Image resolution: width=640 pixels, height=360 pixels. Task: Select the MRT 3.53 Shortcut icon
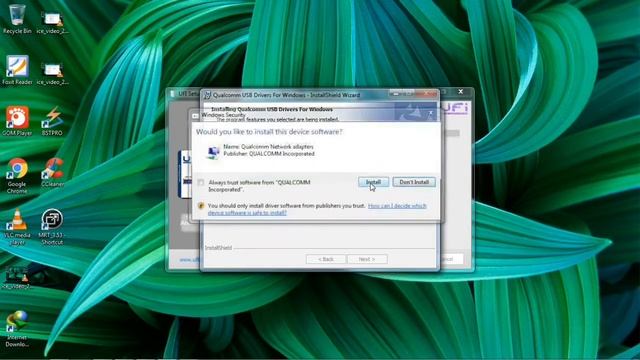52,227
